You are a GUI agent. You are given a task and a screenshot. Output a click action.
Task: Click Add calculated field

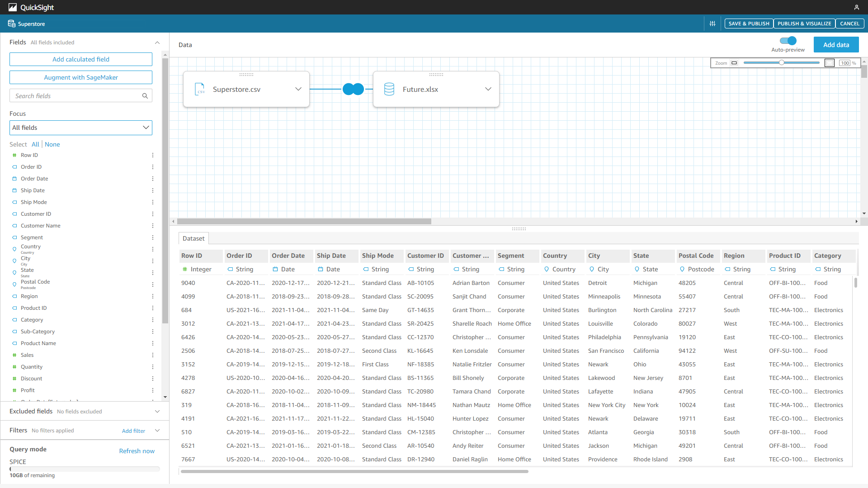[x=81, y=59]
